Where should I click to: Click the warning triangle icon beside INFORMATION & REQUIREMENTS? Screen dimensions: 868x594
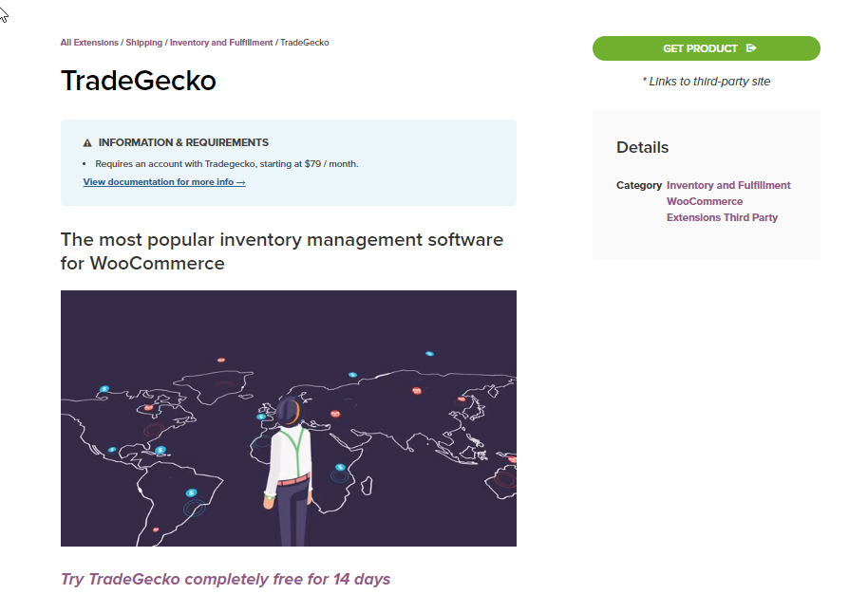click(87, 142)
